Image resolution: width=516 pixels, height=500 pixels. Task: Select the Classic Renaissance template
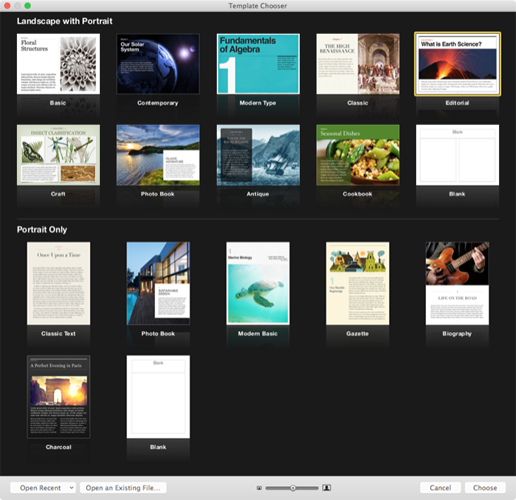click(x=358, y=64)
